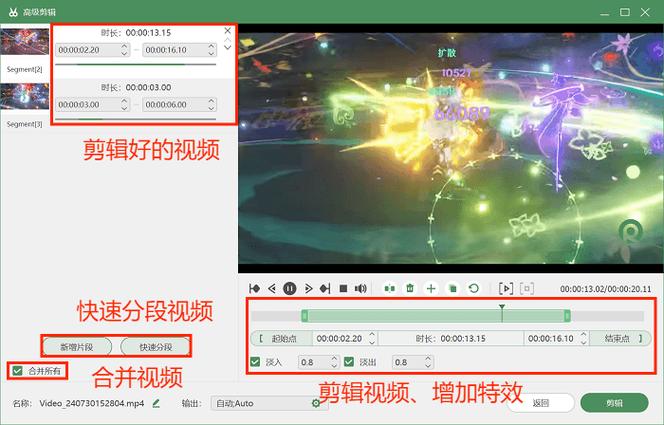Click the Segment[2] range progress bar
Image resolution: width=664 pixels, height=425 pixels.
136,64
